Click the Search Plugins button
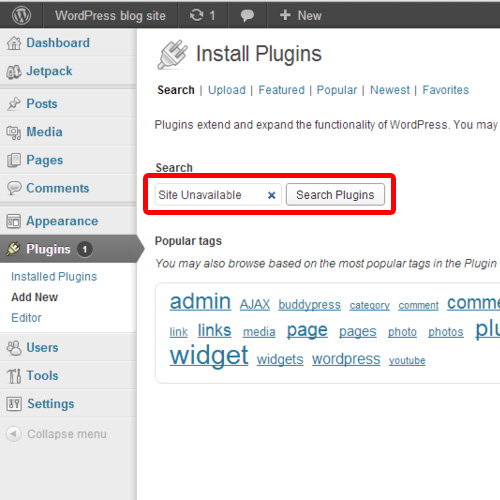Image resolution: width=500 pixels, height=500 pixels. click(335, 195)
